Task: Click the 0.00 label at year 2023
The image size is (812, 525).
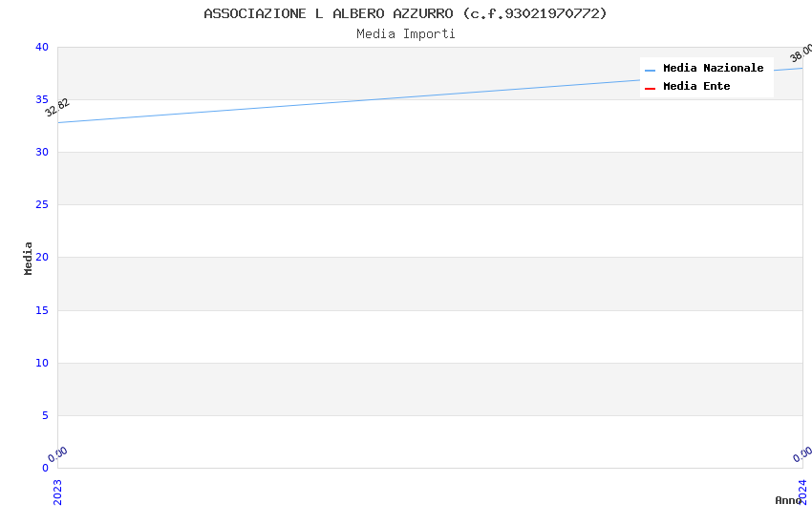Action: point(57,454)
